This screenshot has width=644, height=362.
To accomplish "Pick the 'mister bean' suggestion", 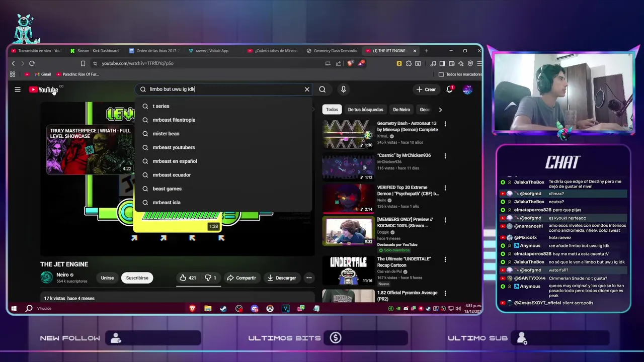I will (x=223, y=134).
